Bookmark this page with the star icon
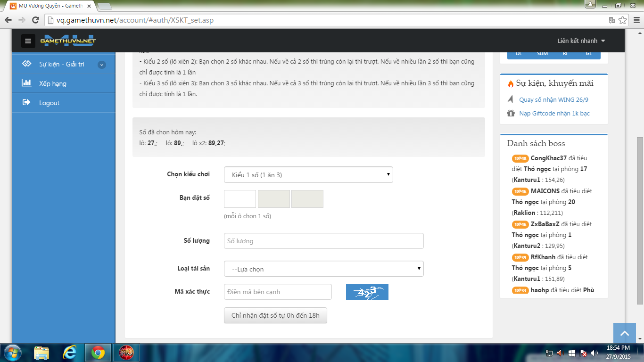 [623, 20]
